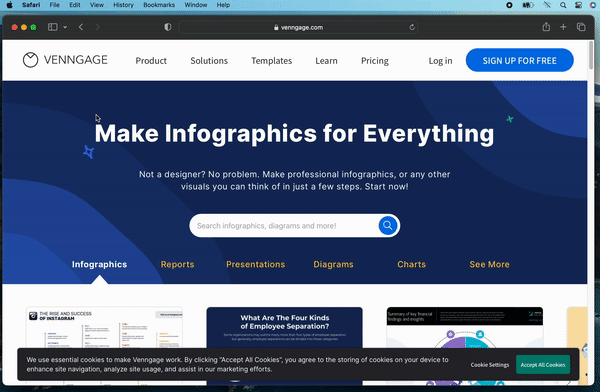Open the Safari menu
The height and width of the screenshot is (392, 600).
click(31, 5)
